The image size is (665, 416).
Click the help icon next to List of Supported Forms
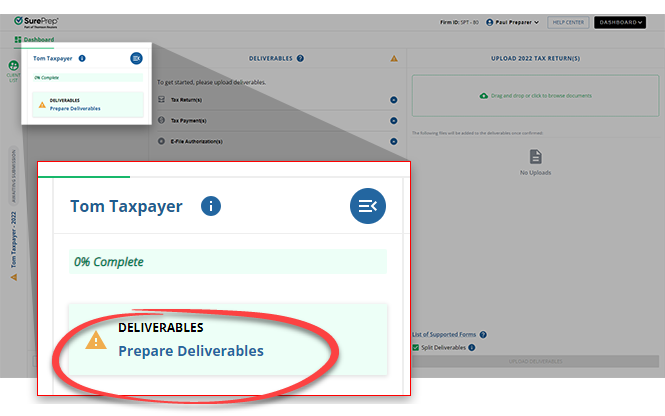[x=483, y=335]
